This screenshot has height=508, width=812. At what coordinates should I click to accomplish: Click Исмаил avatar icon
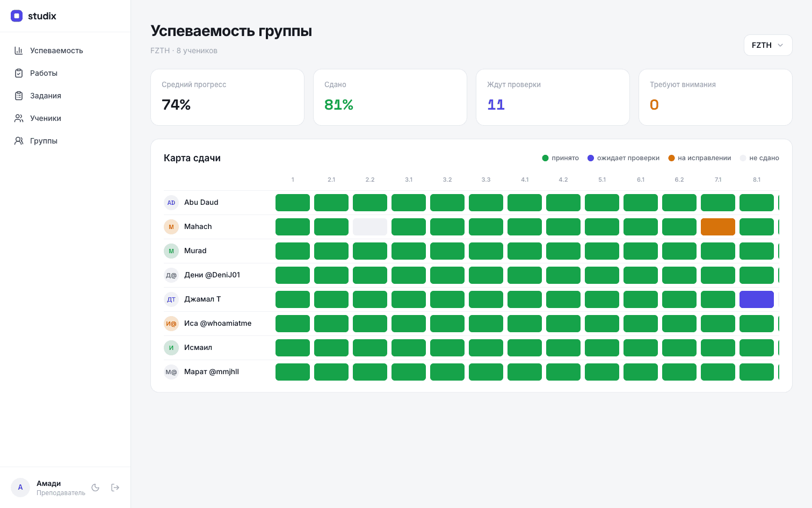(x=171, y=348)
